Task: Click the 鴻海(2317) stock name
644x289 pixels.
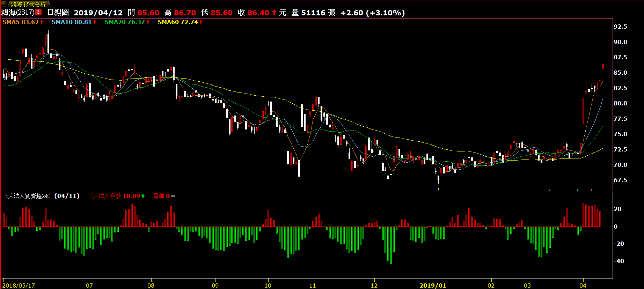Action: (x=18, y=13)
